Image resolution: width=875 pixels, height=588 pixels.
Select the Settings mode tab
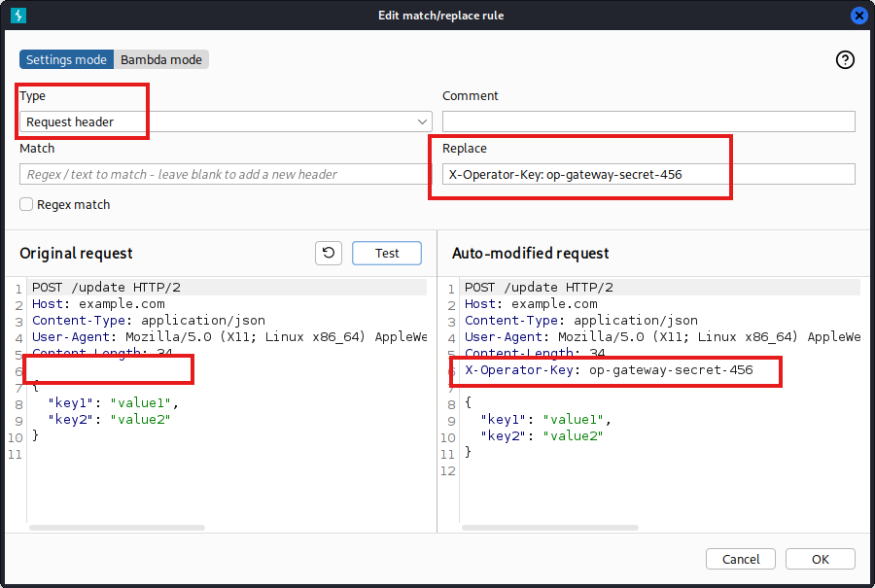point(66,58)
